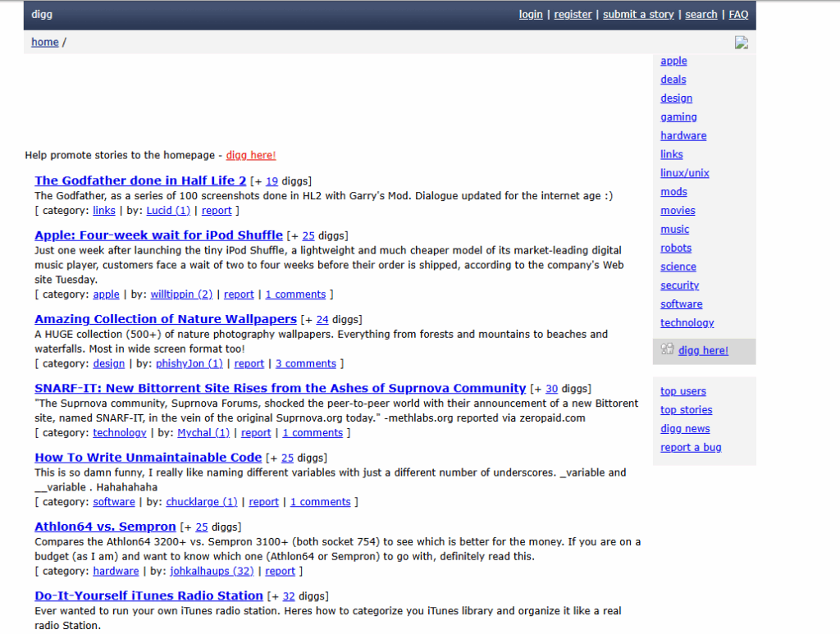Open '3 comments' on Nature Wallpapers story
Screen dimensions: 840x634
pyautogui.click(x=305, y=363)
